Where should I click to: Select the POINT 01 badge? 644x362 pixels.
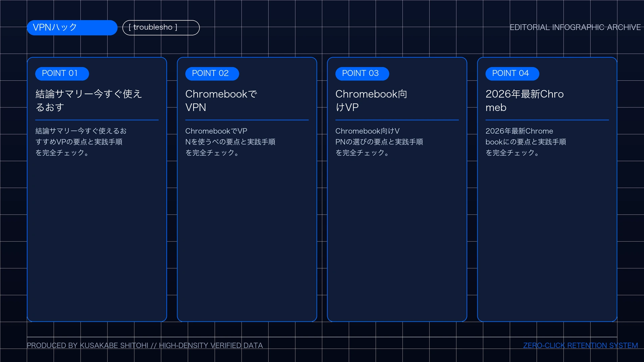point(62,73)
